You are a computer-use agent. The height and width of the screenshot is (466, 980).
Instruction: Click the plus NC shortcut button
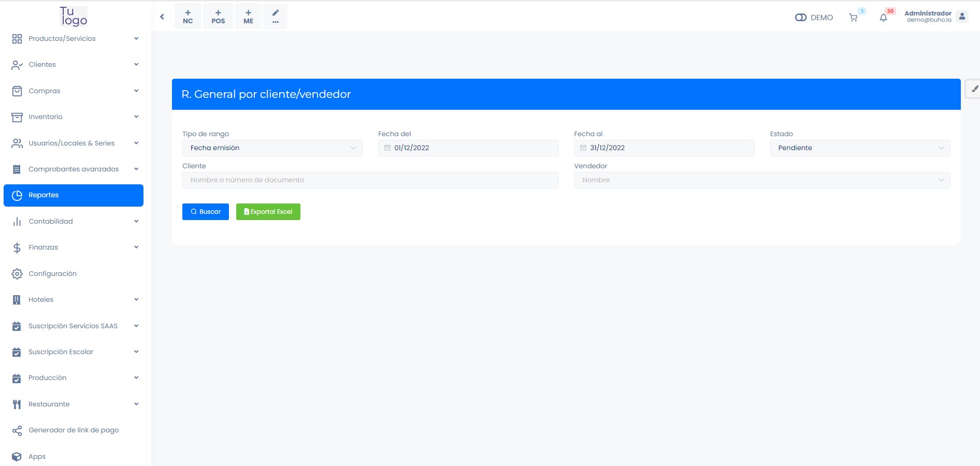(x=188, y=17)
